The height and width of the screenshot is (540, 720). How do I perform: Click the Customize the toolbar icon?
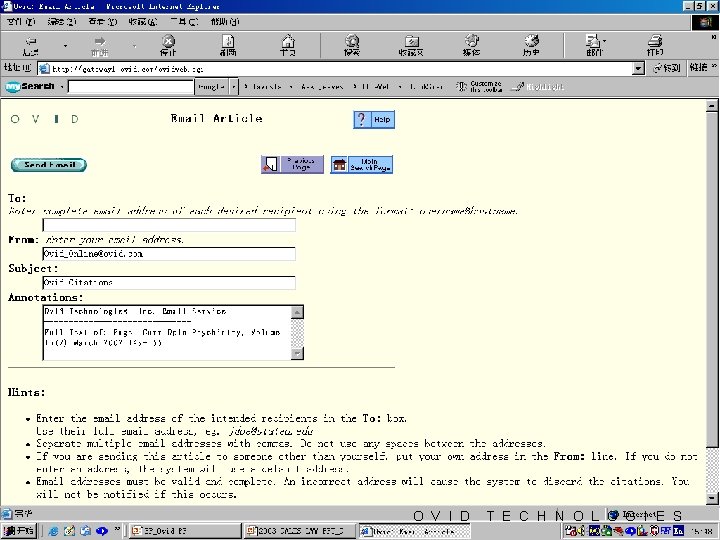tap(479, 86)
